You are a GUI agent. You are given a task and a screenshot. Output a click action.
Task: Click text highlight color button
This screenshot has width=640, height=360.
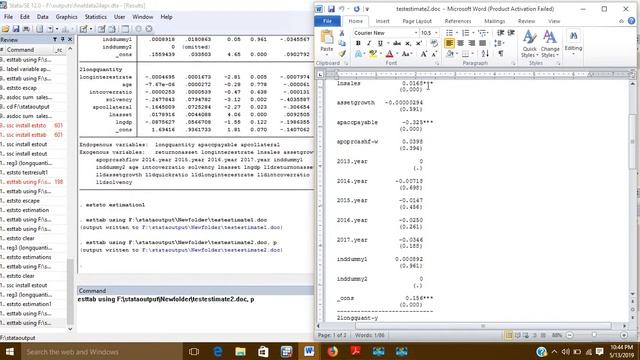pos(372,54)
